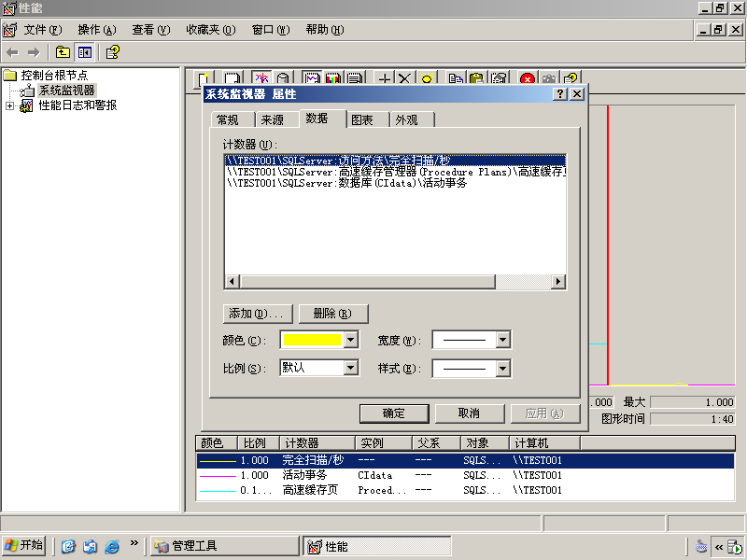Click the Update Data camera icon
Viewport: 747px width, 560px height.
(x=549, y=77)
